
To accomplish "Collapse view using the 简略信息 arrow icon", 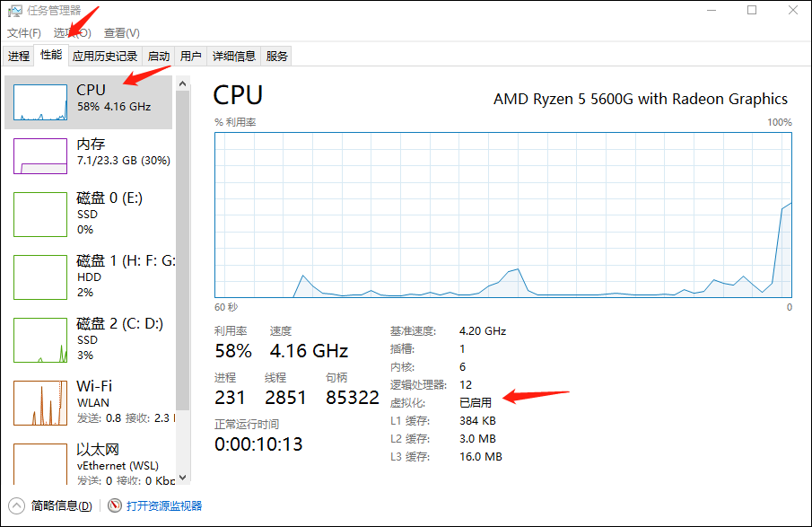I will coord(16,505).
